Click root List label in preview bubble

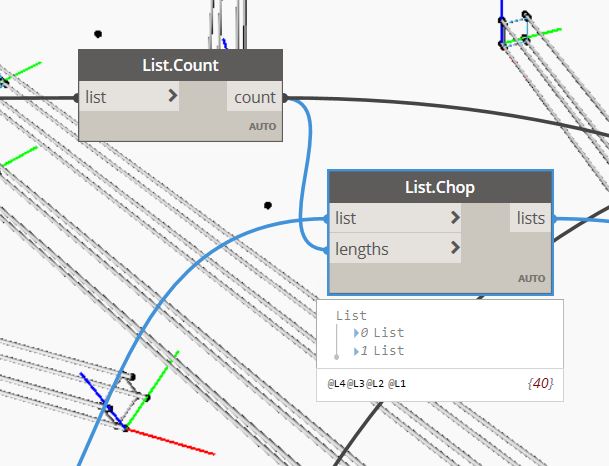pyautogui.click(x=352, y=315)
